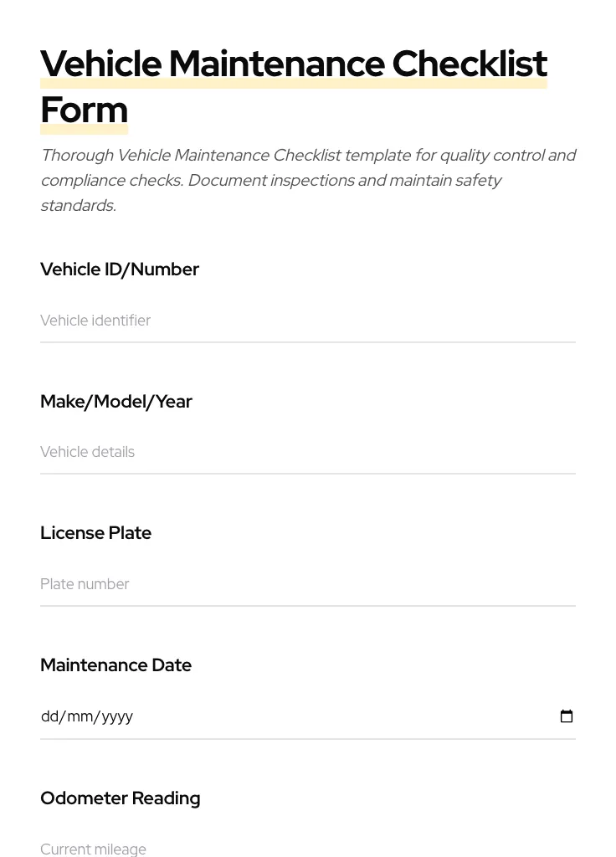Select the year segment of the date input
The height and width of the screenshot is (857, 616).
[113, 716]
